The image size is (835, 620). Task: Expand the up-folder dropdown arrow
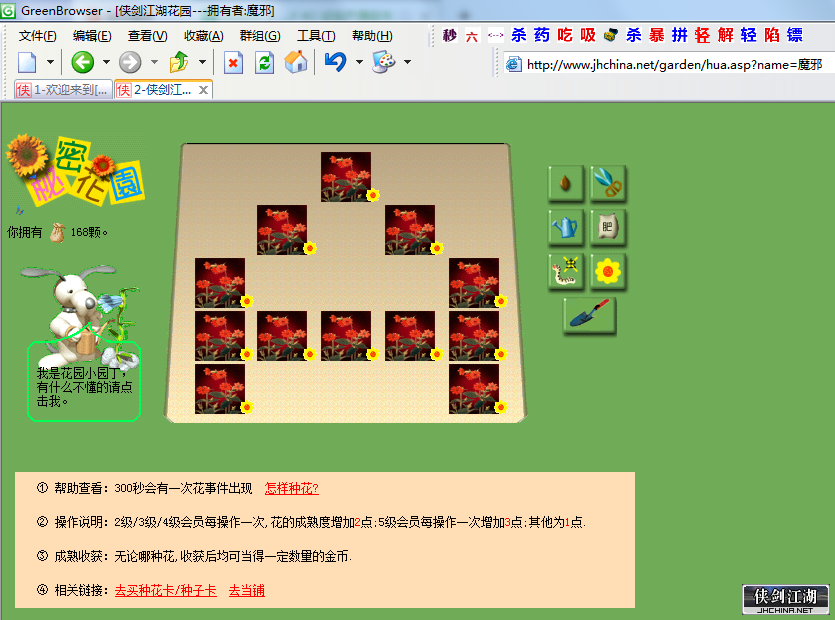click(202, 62)
